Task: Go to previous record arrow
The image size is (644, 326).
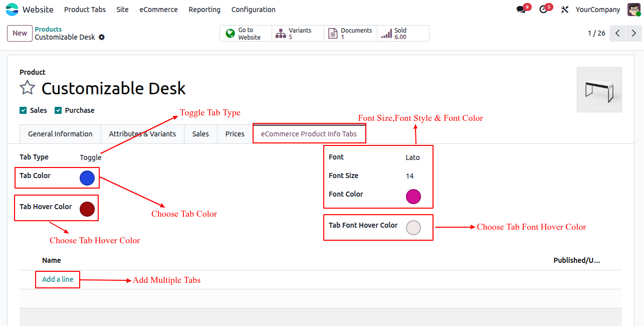Action: [x=617, y=33]
